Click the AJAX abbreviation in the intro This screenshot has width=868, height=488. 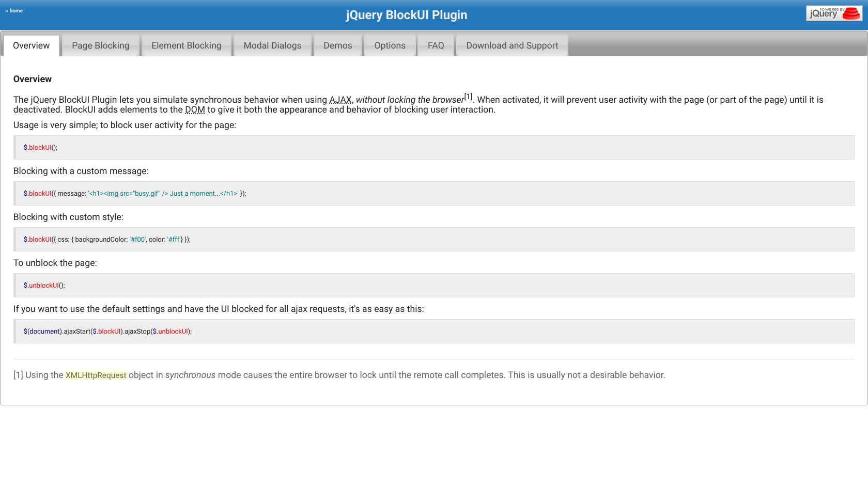pos(340,100)
